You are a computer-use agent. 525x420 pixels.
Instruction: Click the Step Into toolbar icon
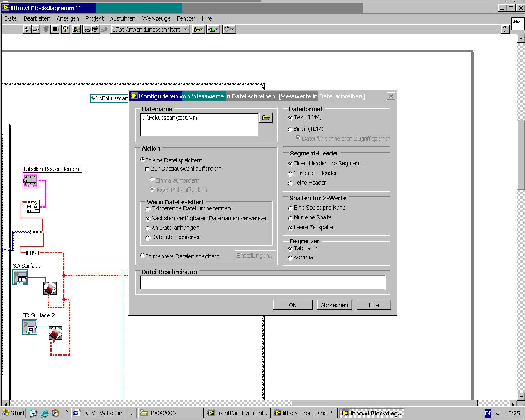click(x=87, y=30)
